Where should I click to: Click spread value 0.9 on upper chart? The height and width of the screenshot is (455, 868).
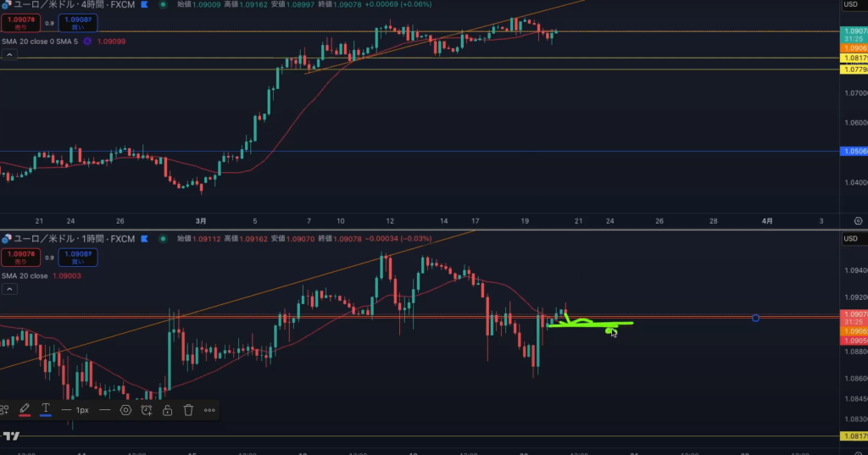[49, 23]
